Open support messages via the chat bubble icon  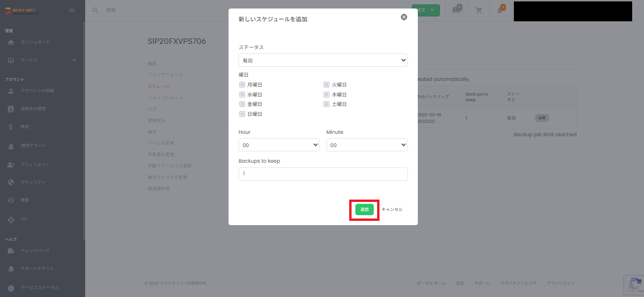(x=456, y=10)
